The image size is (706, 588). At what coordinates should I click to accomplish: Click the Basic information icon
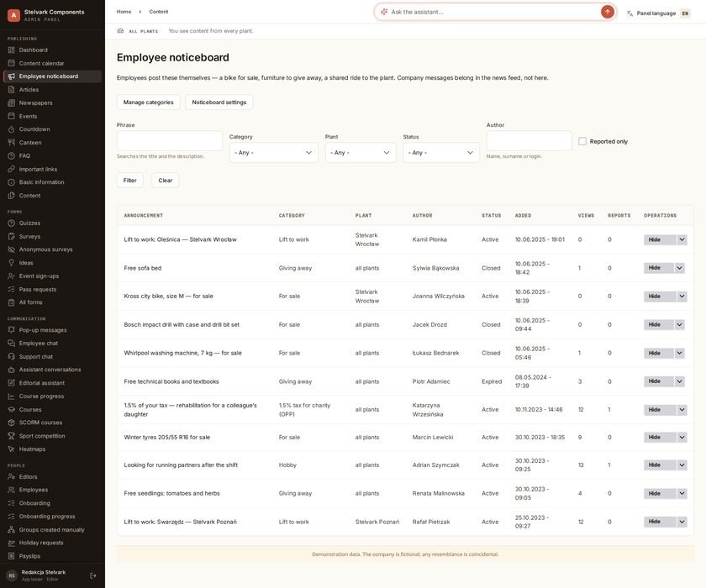11,182
